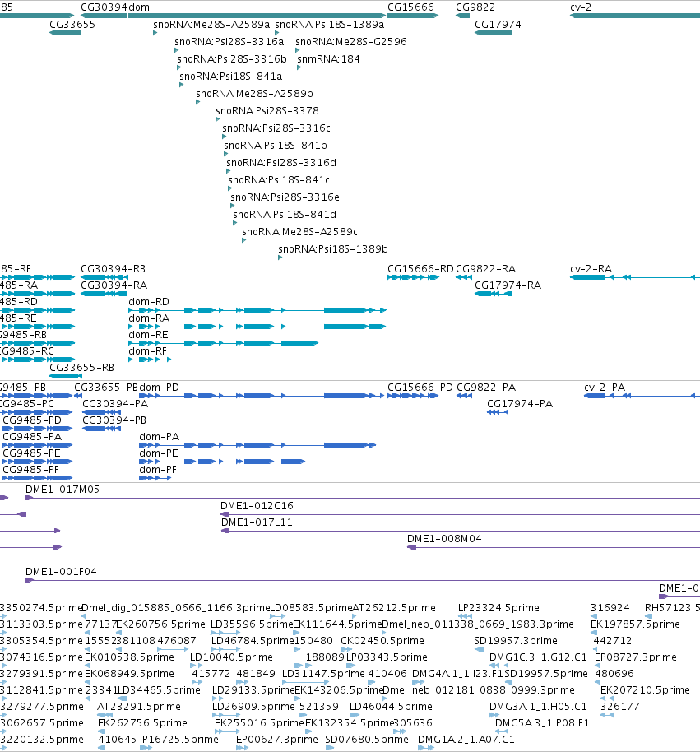Select the dom-PF CDS feature

(x=155, y=478)
